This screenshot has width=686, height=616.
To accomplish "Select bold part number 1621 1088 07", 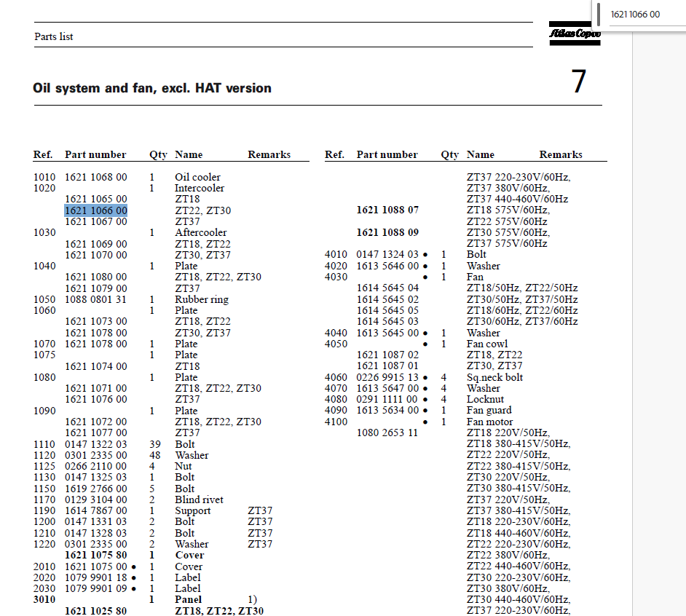I will click(387, 210).
